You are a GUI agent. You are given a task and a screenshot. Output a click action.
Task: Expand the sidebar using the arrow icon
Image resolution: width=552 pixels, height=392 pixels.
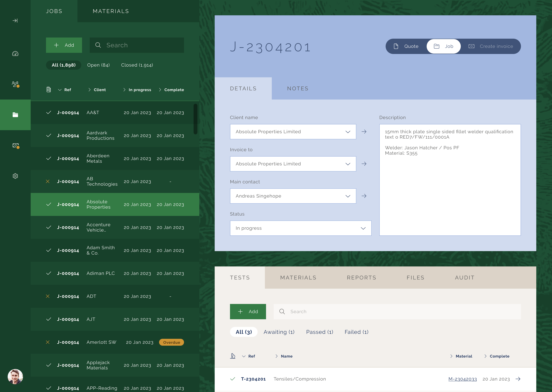click(x=15, y=20)
